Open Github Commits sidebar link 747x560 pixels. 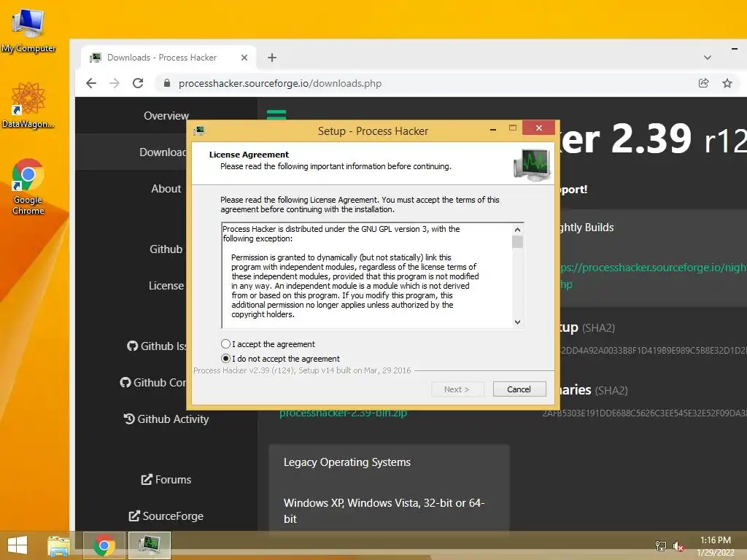pos(153,382)
